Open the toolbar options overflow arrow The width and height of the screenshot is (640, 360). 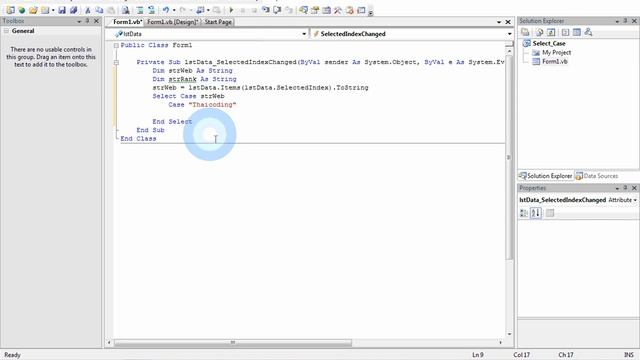pos(370,12)
